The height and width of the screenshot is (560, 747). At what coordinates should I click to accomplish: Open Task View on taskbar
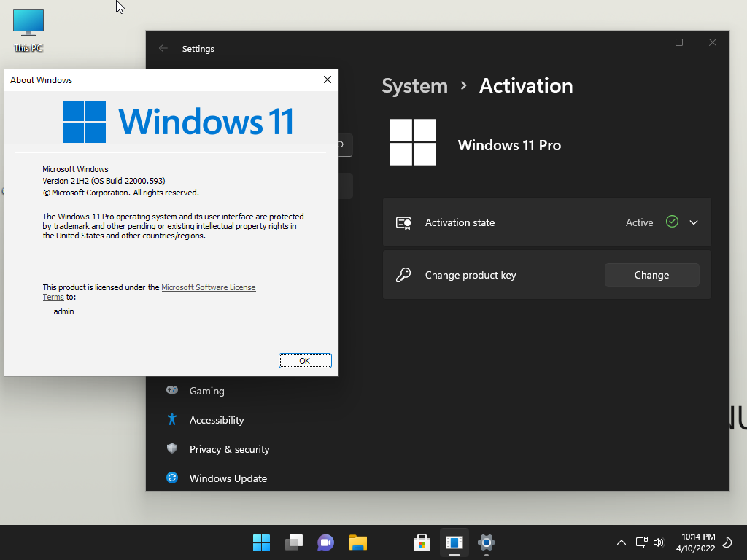[294, 542]
